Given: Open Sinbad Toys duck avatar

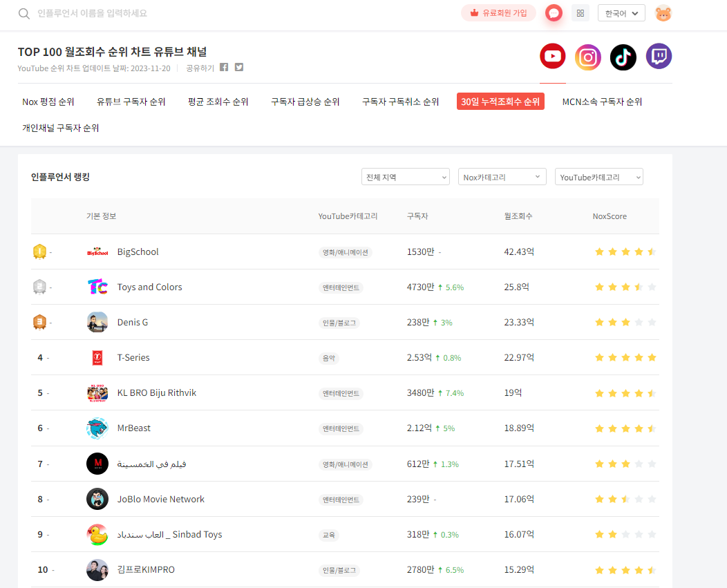Looking at the screenshot, I should [x=97, y=534].
